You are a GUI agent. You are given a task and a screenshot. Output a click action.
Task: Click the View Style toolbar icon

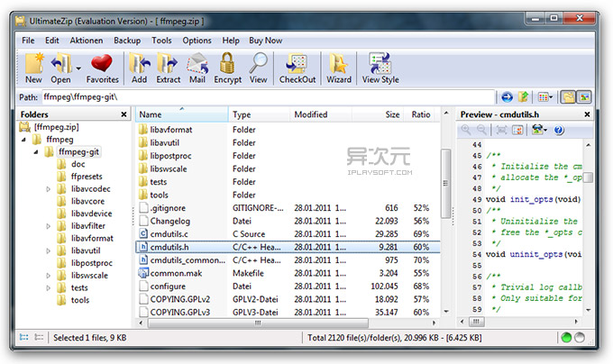(380, 68)
